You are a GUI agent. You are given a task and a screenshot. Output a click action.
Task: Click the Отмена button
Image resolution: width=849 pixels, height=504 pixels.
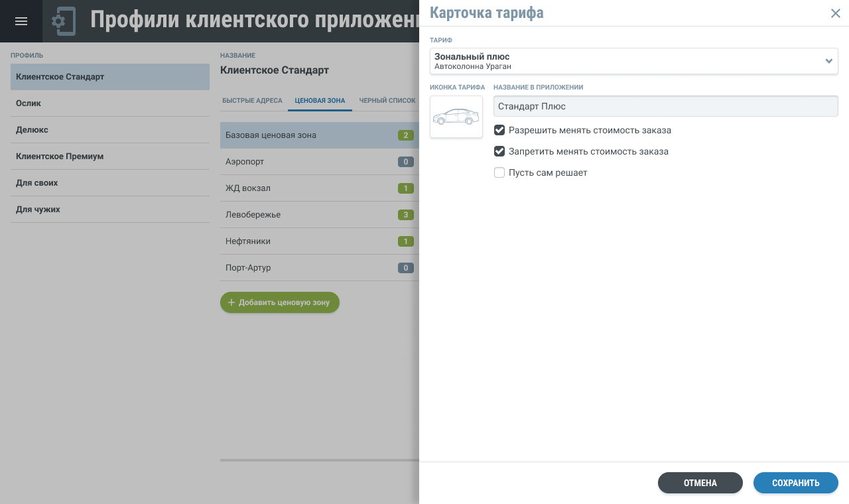click(700, 483)
